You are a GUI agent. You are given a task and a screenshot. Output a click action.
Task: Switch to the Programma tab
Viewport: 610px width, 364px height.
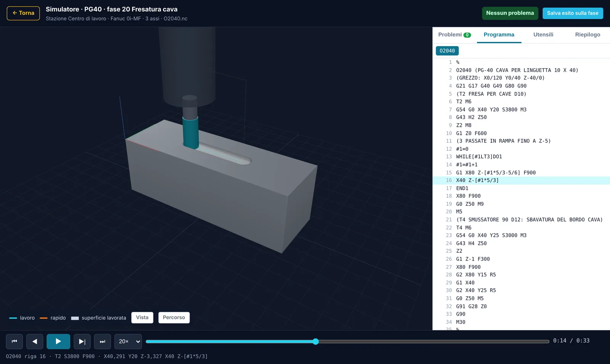pyautogui.click(x=499, y=35)
